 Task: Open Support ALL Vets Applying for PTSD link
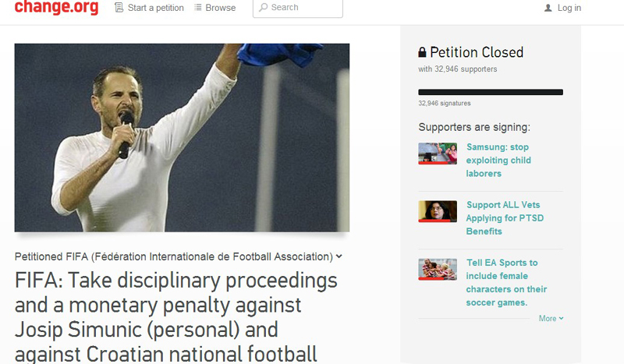(505, 218)
